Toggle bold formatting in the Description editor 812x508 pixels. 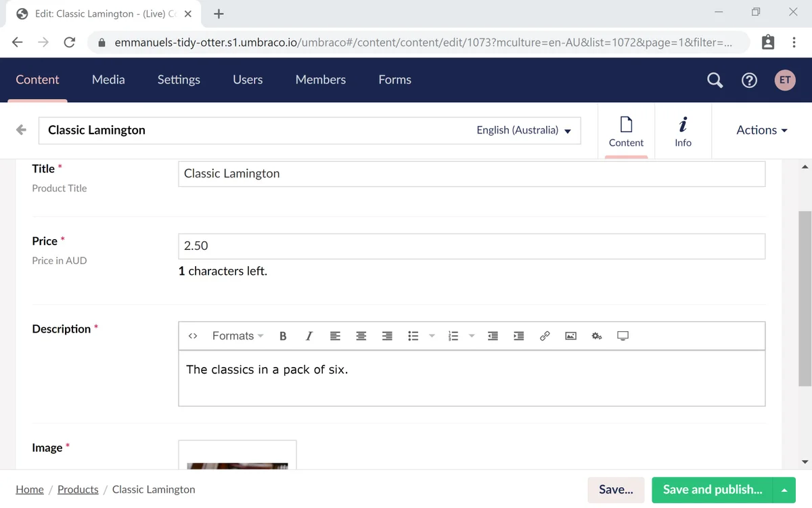pyautogui.click(x=283, y=335)
